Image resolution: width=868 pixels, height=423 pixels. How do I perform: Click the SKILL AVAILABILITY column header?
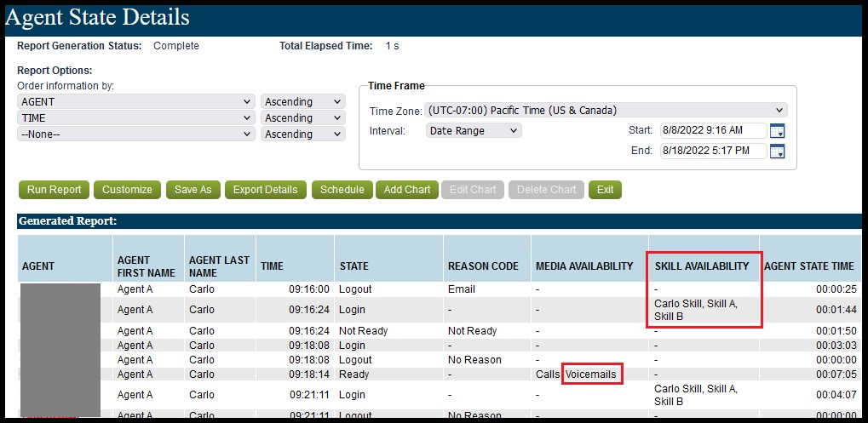click(704, 258)
